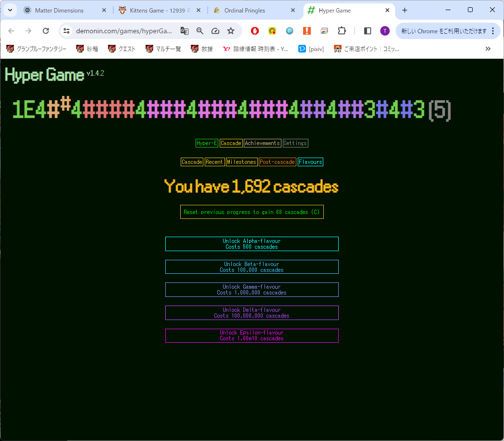Click the bookmark star icon
The height and width of the screenshot is (441, 504).
pyautogui.click(x=231, y=30)
